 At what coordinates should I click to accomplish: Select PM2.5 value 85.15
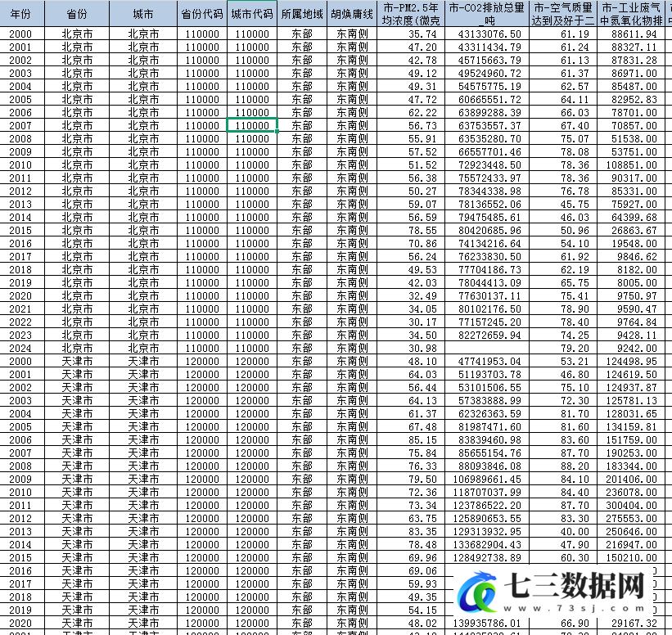point(411,439)
